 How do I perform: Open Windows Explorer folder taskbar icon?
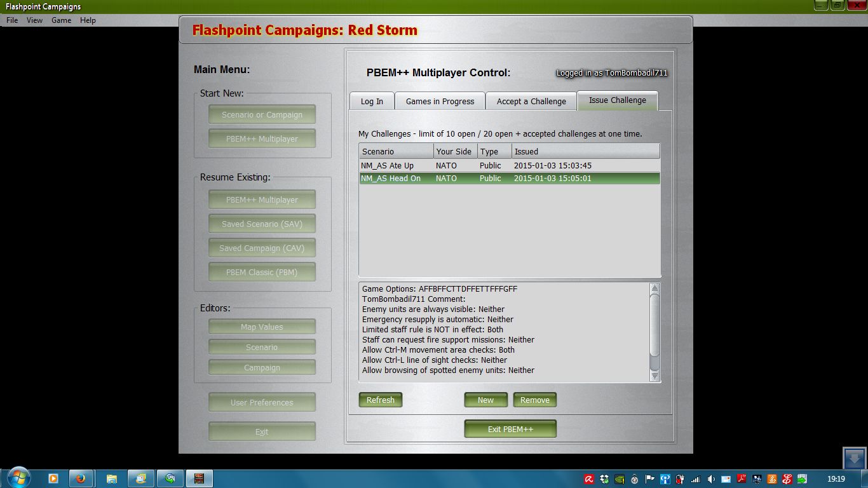tap(111, 478)
